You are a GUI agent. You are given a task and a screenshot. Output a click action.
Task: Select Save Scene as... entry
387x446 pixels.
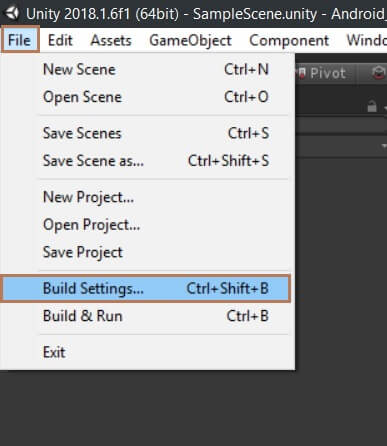tap(148, 161)
